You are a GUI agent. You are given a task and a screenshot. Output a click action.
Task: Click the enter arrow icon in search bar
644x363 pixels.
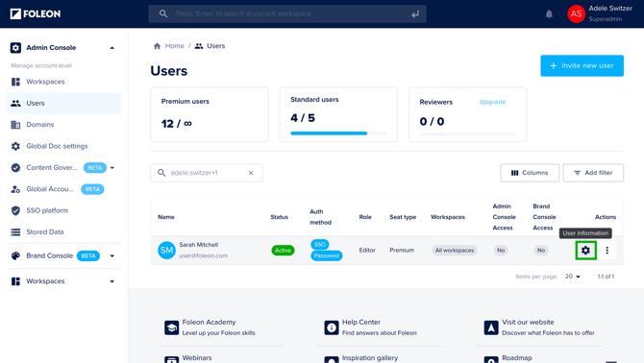pyautogui.click(x=415, y=14)
